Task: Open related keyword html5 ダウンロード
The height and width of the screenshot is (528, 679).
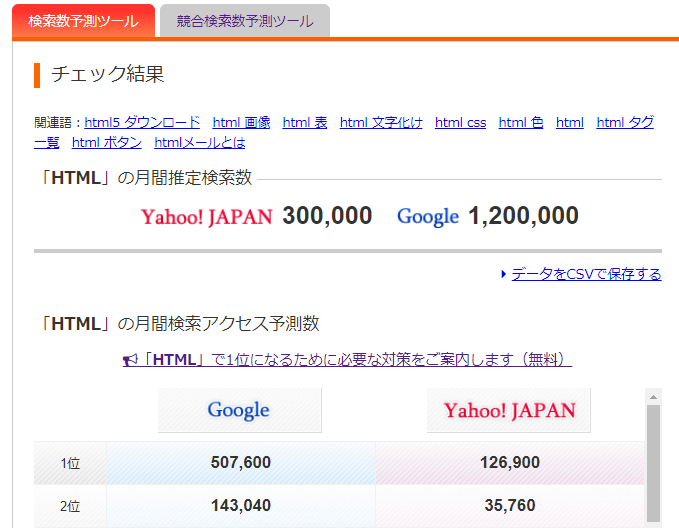Action: pyautogui.click(x=142, y=123)
